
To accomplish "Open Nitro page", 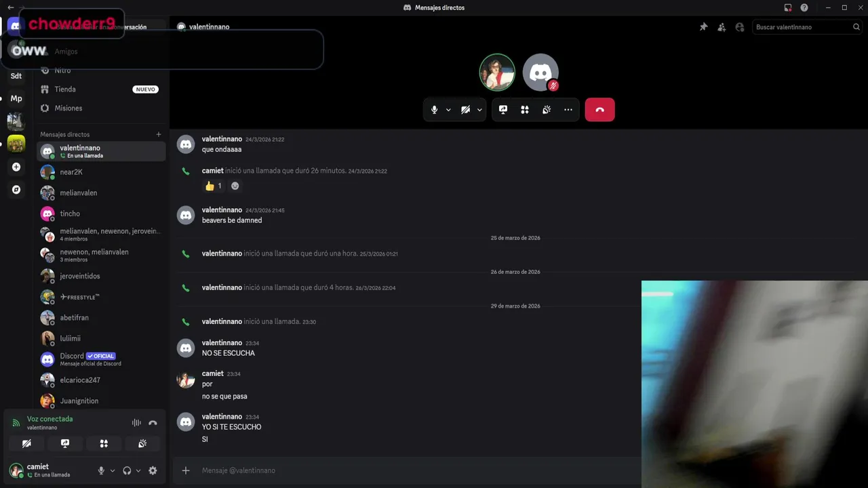I will [x=102, y=70].
